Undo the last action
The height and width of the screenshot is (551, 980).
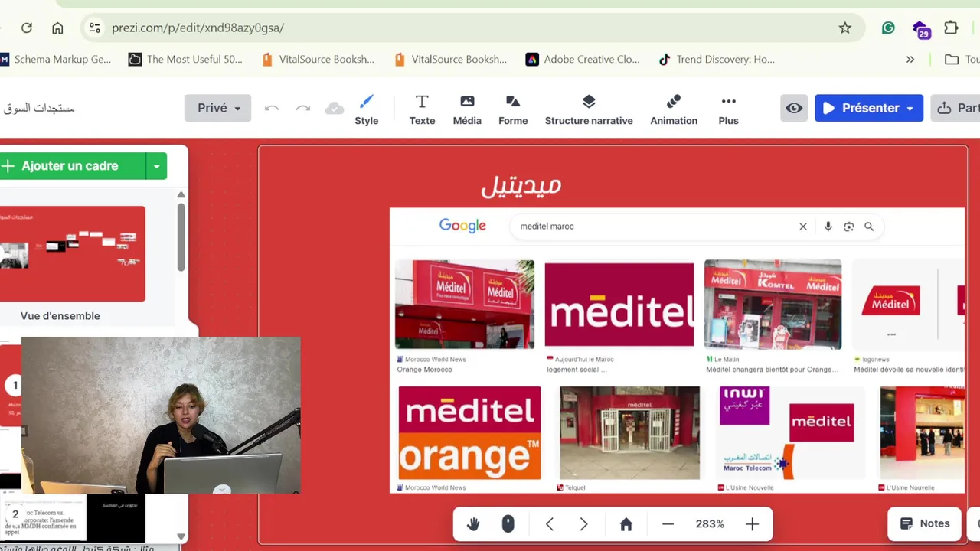tap(272, 108)
